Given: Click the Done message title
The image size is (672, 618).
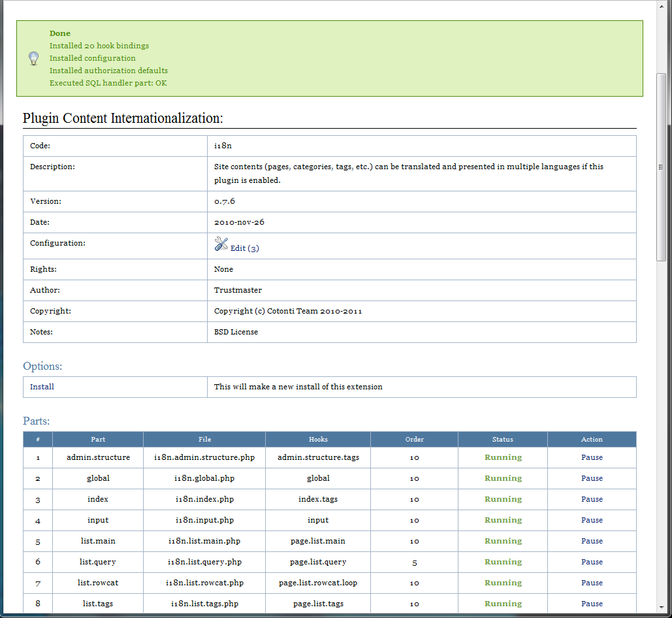Looking at the screenshot, I should click(x=60, y=33).
